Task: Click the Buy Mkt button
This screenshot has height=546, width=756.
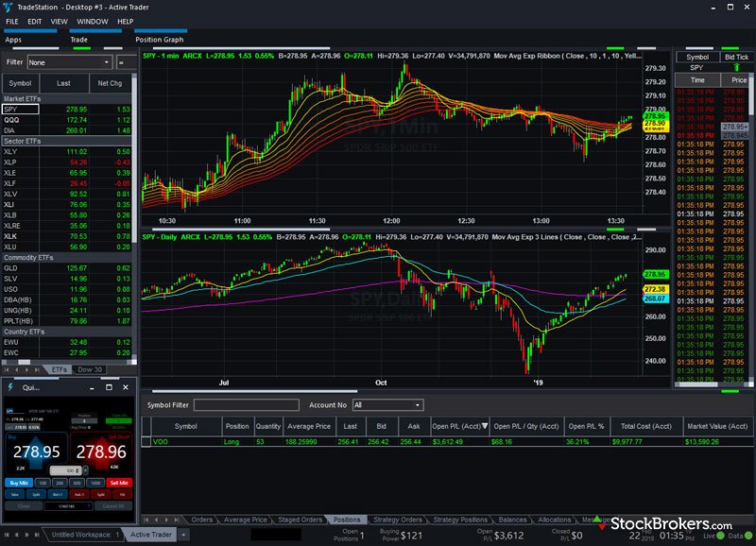Action: [19, 483]
